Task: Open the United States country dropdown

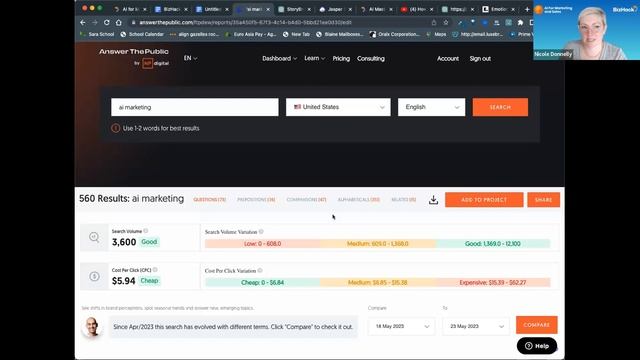Action: [x=338, y=107]
